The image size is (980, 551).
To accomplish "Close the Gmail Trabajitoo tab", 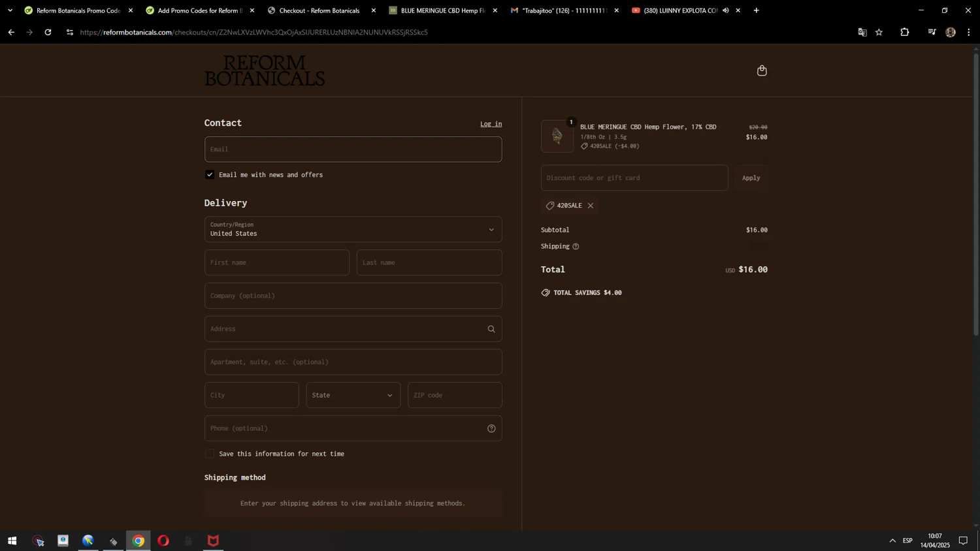I will pos(617,10).
